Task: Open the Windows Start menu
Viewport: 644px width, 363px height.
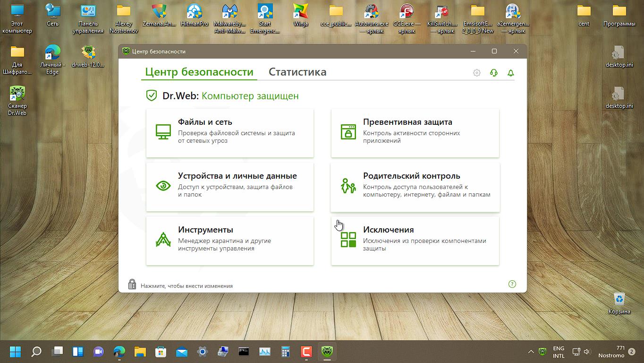Action: tap(16, 352)
